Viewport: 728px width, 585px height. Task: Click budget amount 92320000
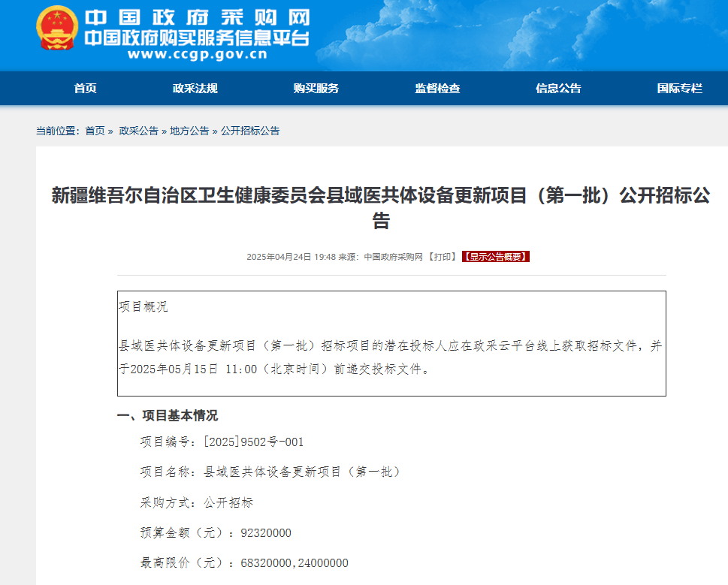266,532
